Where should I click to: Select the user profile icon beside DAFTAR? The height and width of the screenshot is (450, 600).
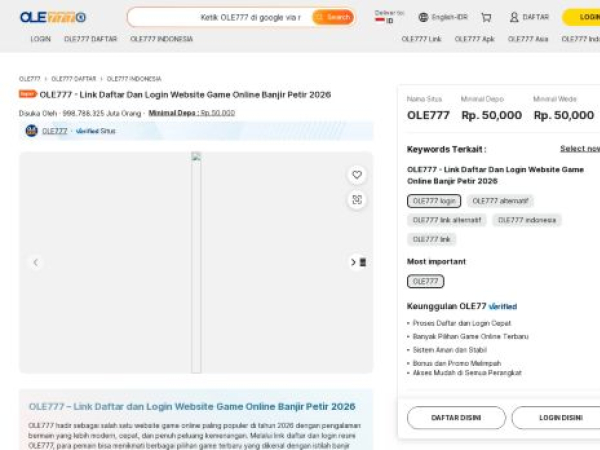514,17
